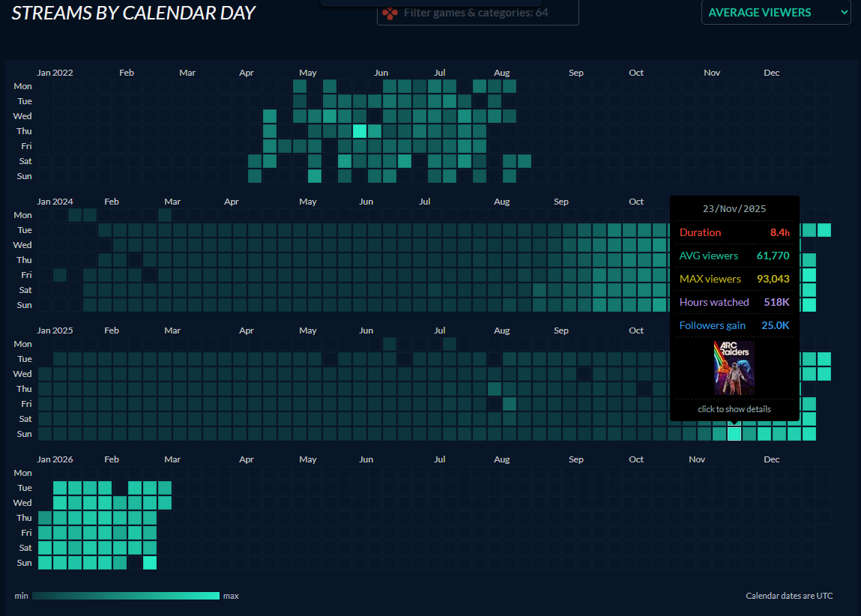Viewport: 861px width, 616px height.
Task: Click the min-max color gradient legend bar
Action: click(x=126, y=596)
